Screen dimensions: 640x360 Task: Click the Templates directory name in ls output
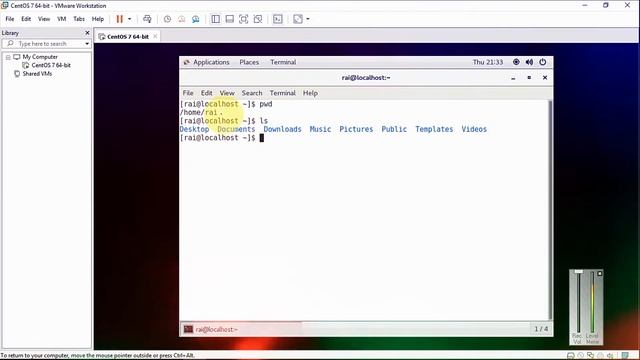pyautogui.click(x=434, y=129)
